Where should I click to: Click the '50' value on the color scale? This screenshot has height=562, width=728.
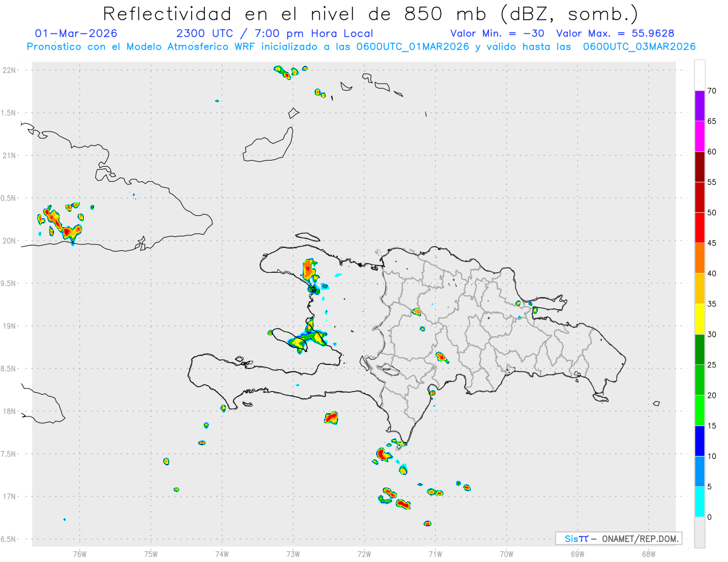(x=712, y=213)
